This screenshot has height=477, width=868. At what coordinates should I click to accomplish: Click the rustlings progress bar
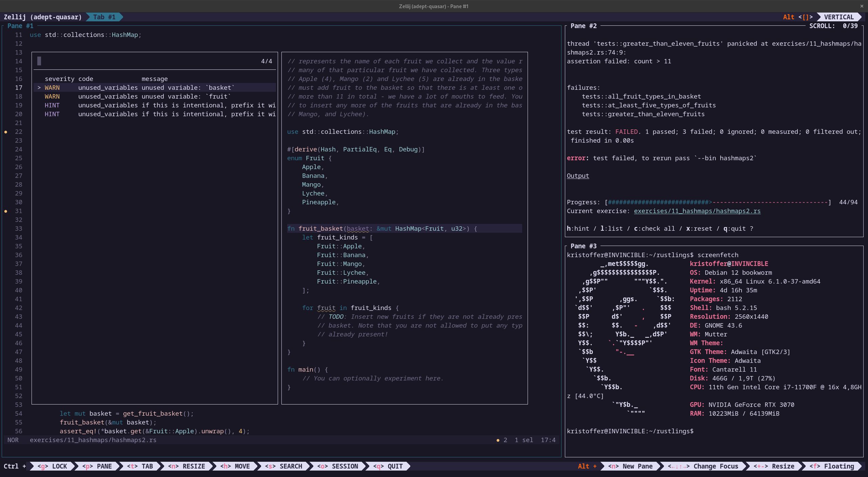(717, 202)
